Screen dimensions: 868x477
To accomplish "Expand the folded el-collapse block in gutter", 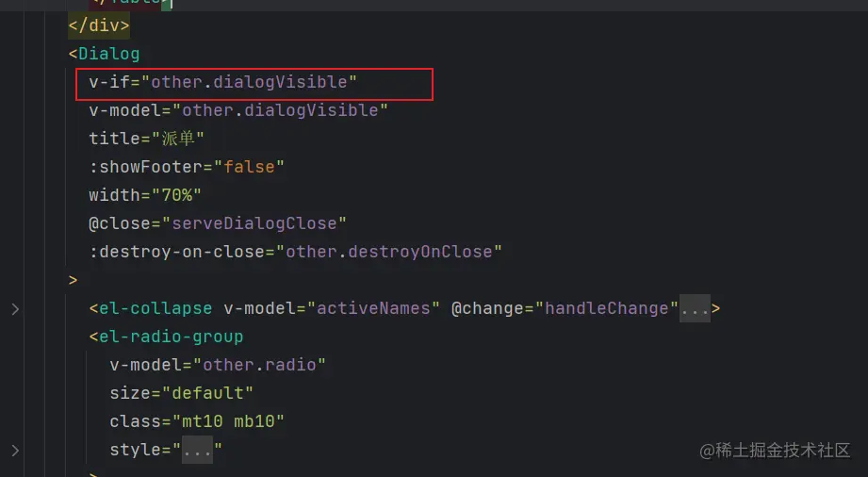I will coord(15,309).
